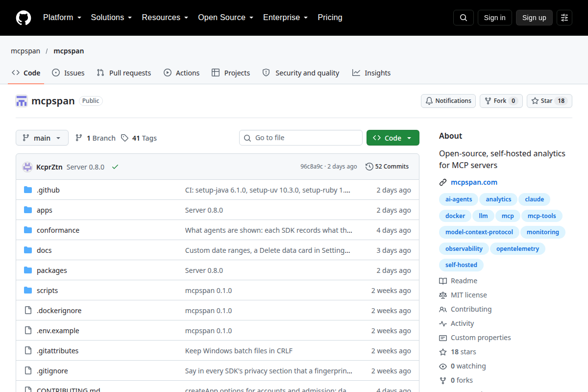588x392 pixels.
Task: Click the .github folder icon
Action: point(28,190)
